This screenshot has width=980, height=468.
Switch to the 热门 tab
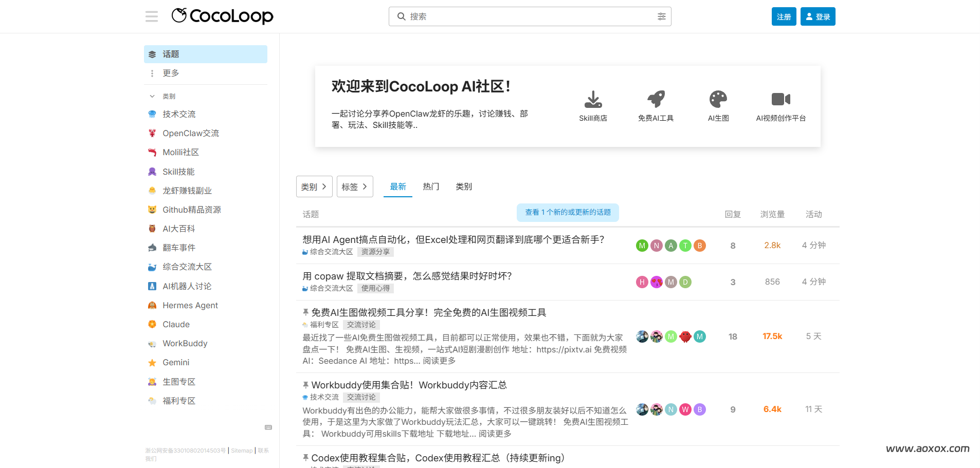coord(431,186)
